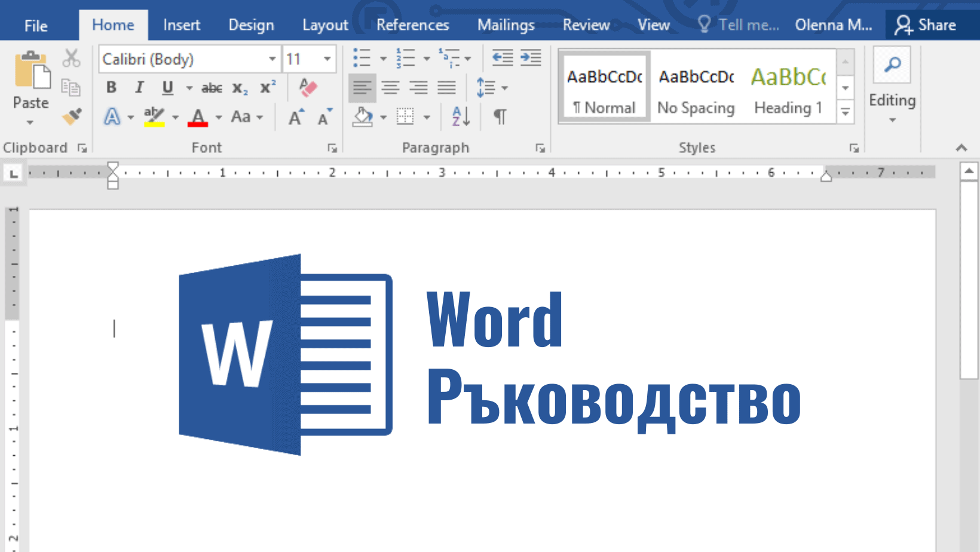Click the Shrink Font icon

click(x=325, y=117)
